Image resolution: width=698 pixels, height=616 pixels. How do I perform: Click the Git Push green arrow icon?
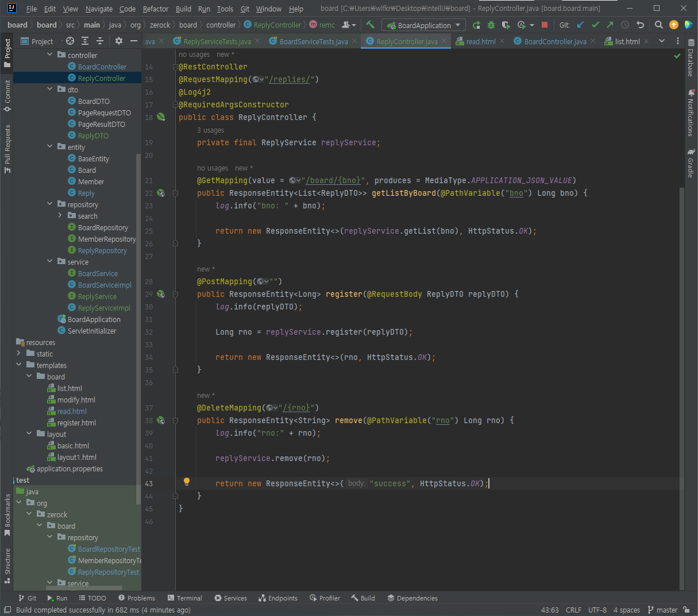610,25
